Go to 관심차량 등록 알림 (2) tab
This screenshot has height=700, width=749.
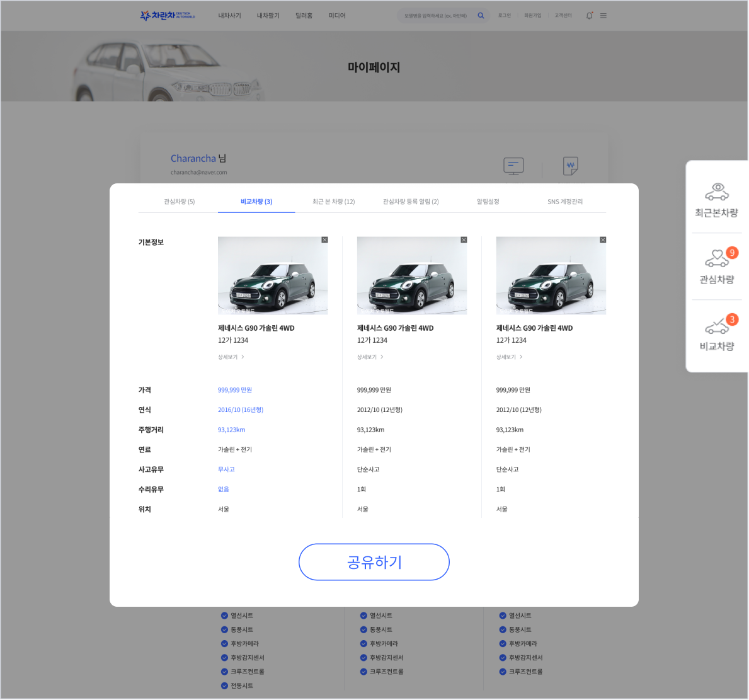(x=411, y=202)
